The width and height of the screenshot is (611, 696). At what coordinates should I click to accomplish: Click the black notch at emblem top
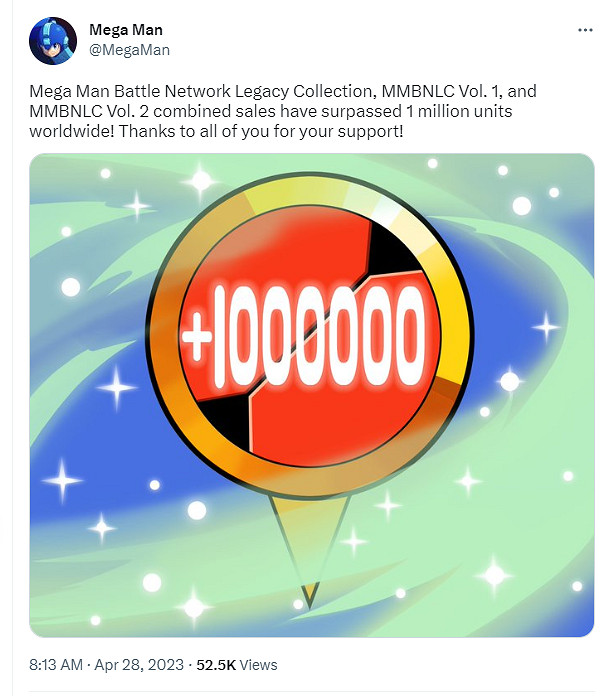[391, 251]
